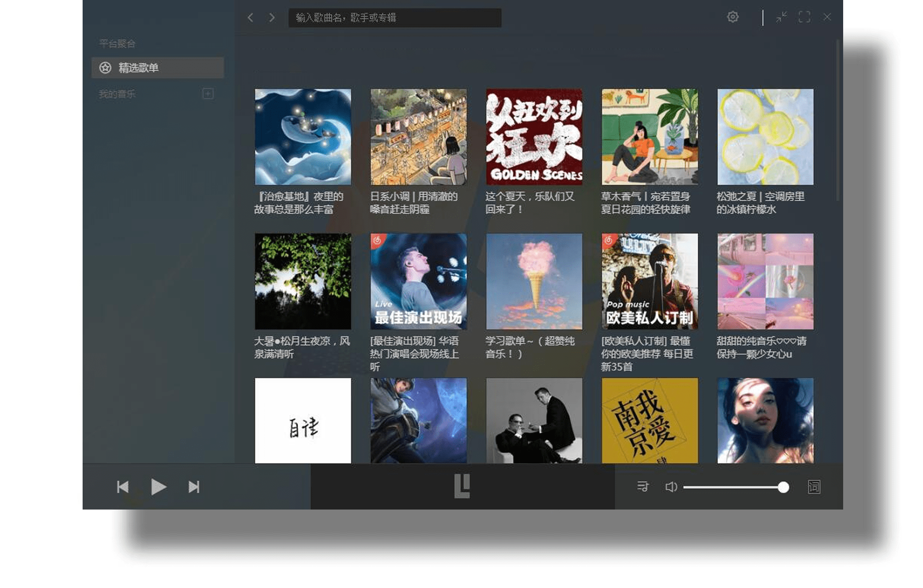Viewport: 923px width, 588px height.
Task: Open the 松弛之夏 lemon playlist cover
Action: (766, 137)
